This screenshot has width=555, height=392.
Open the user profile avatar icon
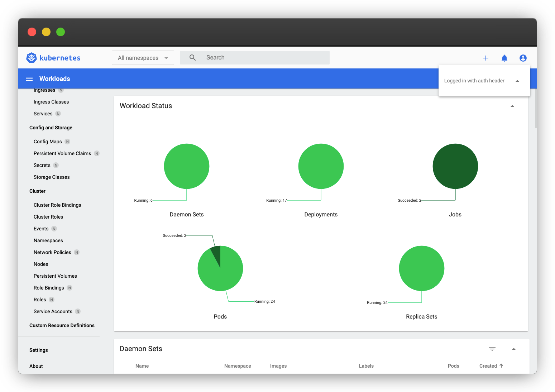click(x=523, y=58)
